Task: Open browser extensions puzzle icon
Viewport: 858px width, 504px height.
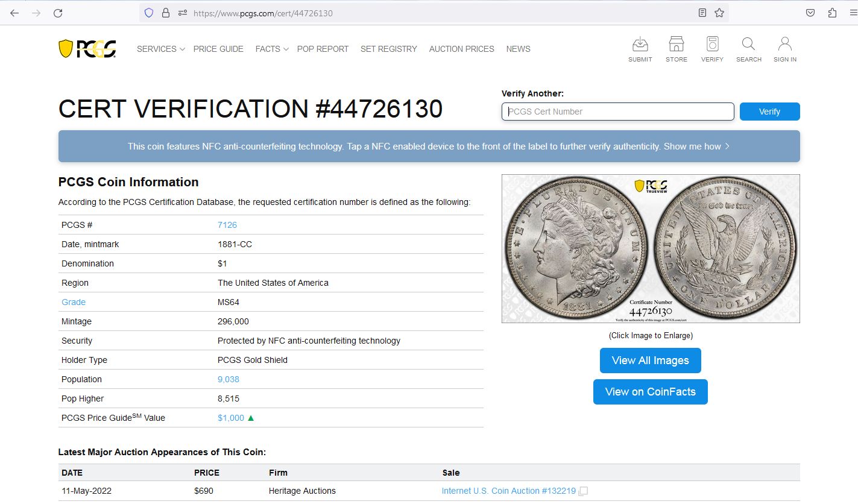Action: point(832,13)
